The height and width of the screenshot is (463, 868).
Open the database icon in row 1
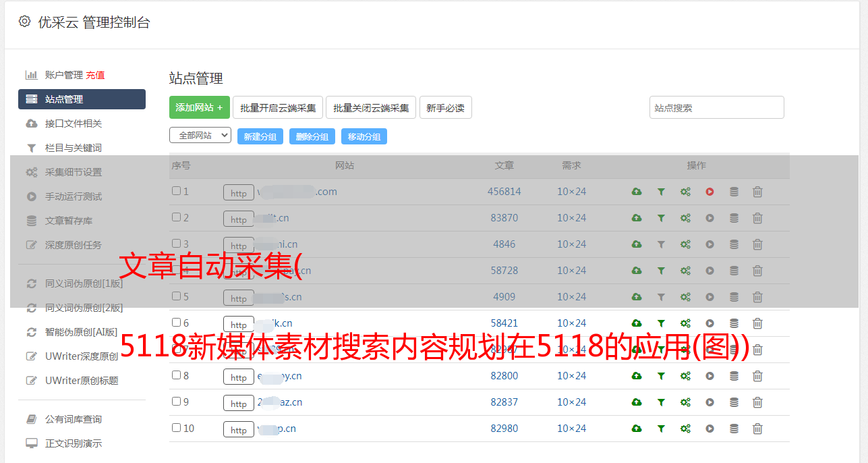pyautogui.click(x=734, y=192)
